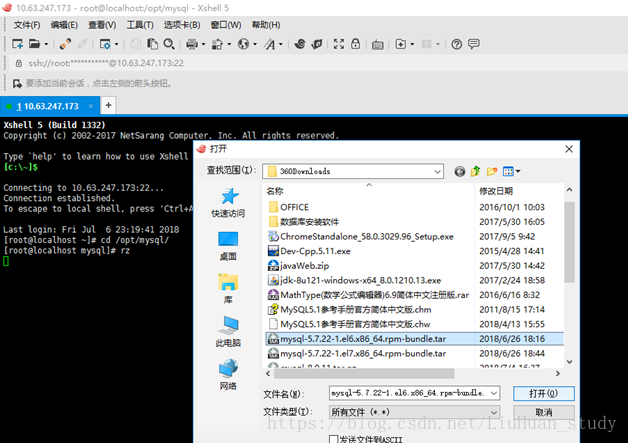Click the 打开(O) button
This screenshot has width=628, height=443.
click(543, 393)
